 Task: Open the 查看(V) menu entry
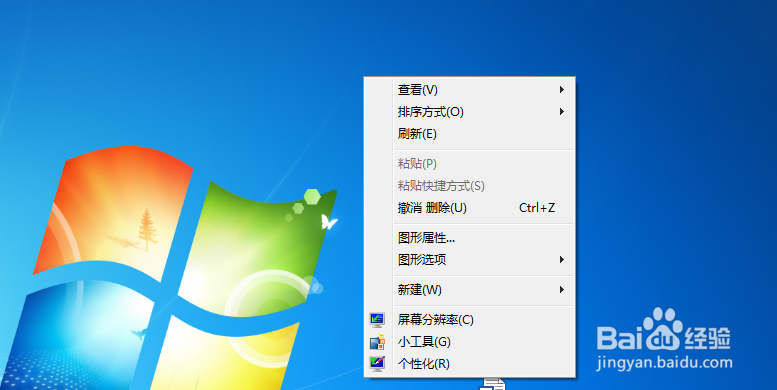click(x=469, y=90)
